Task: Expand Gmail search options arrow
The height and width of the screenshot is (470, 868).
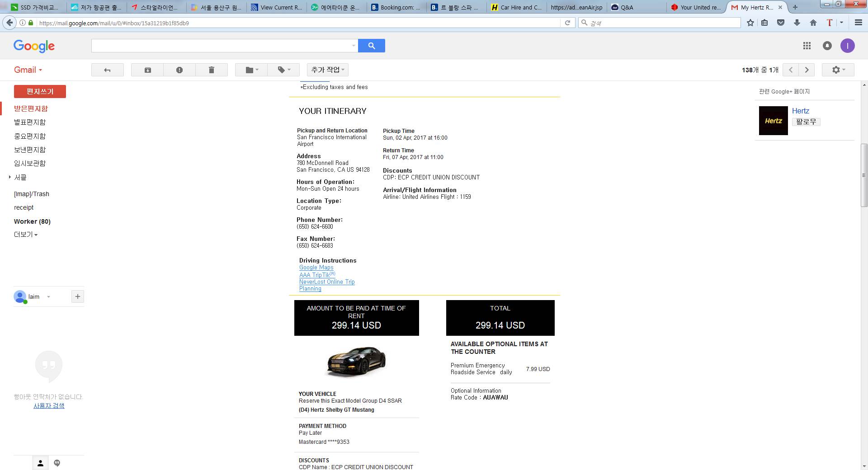Action: coord(354,46)
